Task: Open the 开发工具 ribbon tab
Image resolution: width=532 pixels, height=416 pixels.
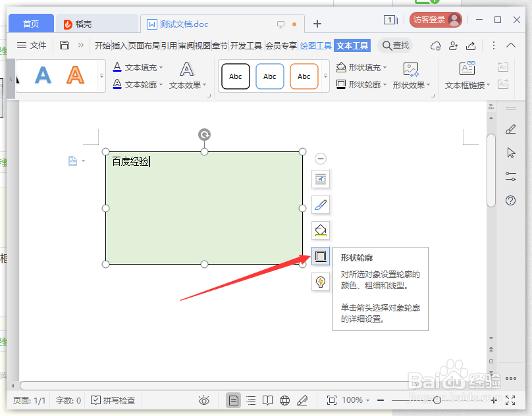Action: coord(246,45)
